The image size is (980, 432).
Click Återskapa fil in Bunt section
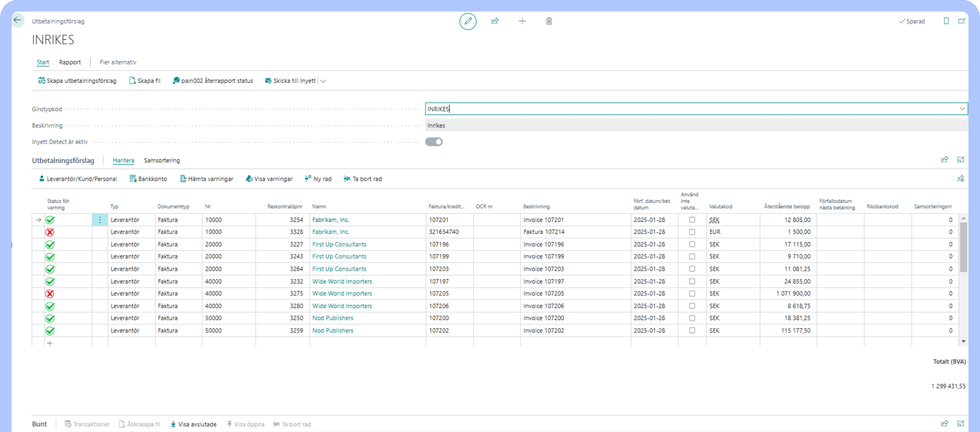(140, 425)
